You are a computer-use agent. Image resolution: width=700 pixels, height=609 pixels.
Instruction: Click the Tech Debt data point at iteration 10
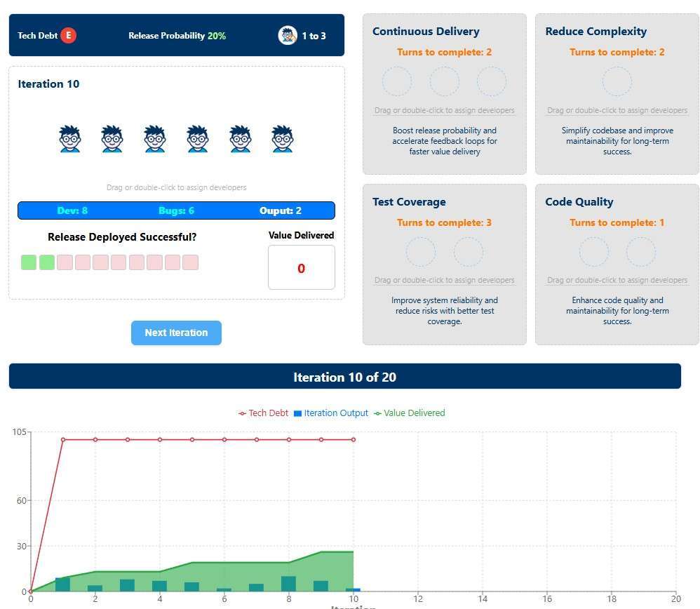(x=354, y=440)
